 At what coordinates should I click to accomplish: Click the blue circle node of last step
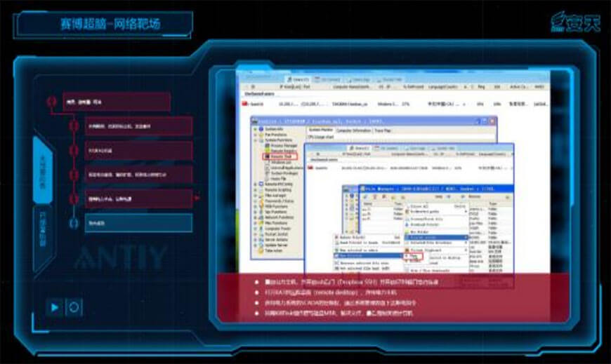(x=74, y=223)
